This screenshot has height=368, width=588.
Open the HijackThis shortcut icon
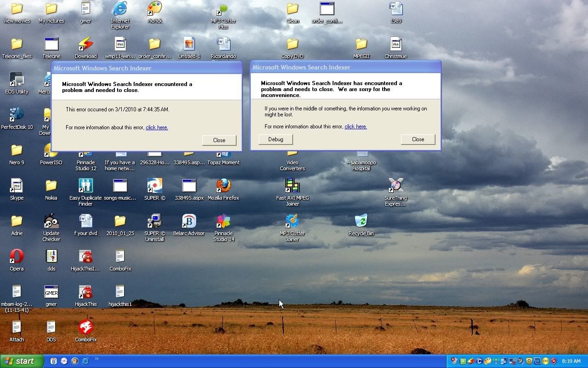pos(85,296)
